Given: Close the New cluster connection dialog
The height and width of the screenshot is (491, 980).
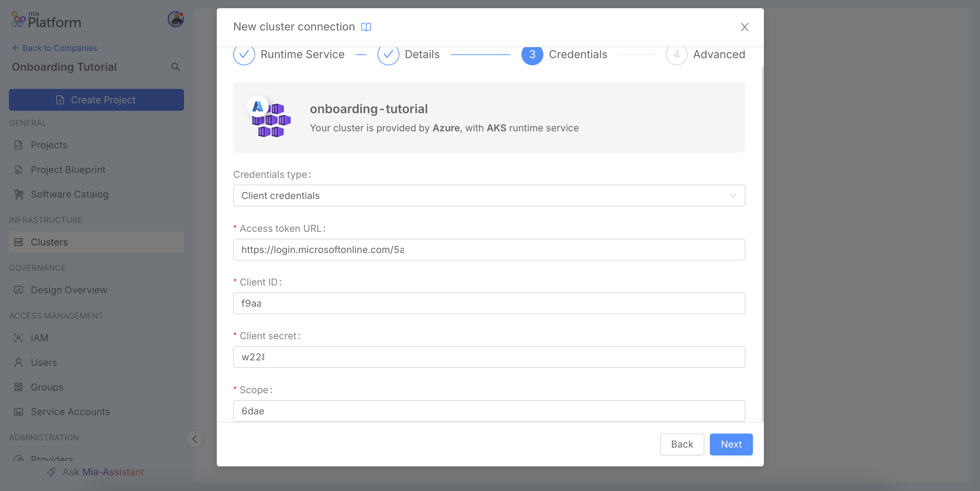Looking at the screenshot, I should click(x=744, y=27).
